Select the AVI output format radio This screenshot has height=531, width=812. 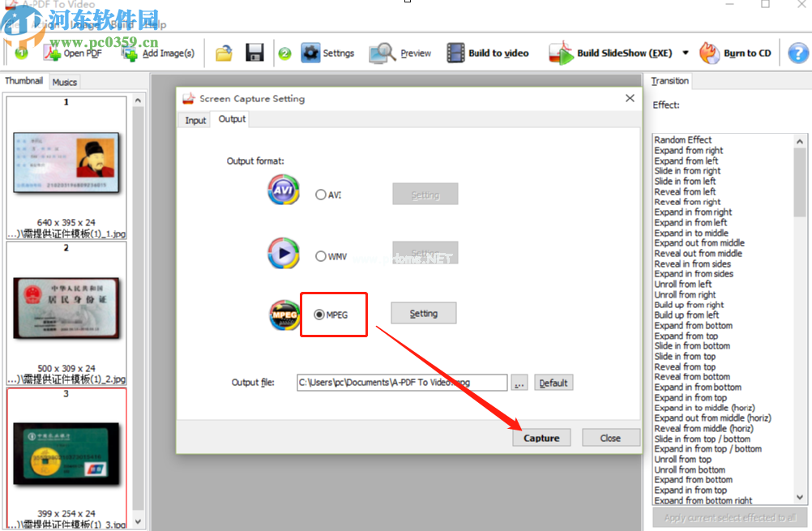pyautogui.click(x=321, y=195)
